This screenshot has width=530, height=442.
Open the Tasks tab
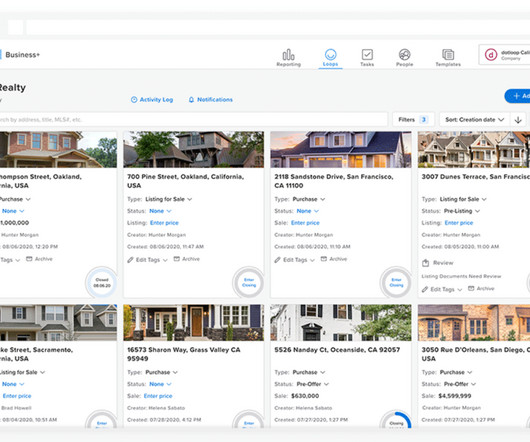click(367, 58)
